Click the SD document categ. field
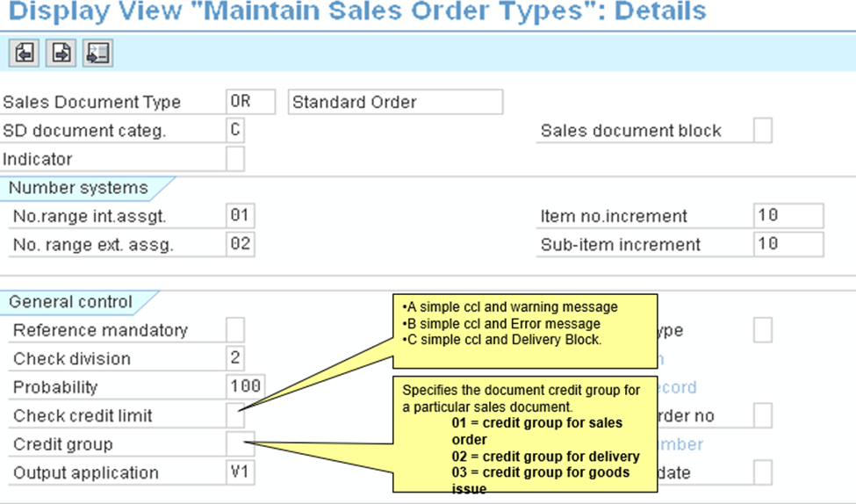Image resolution: width=856 pixels, height=504 pixels. click(235, 131)
